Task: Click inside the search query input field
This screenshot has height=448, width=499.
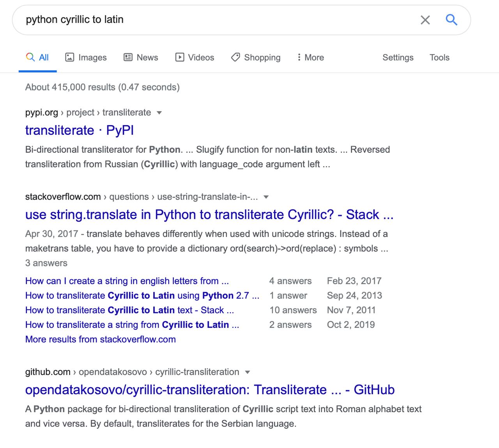Action: (218, 20)
